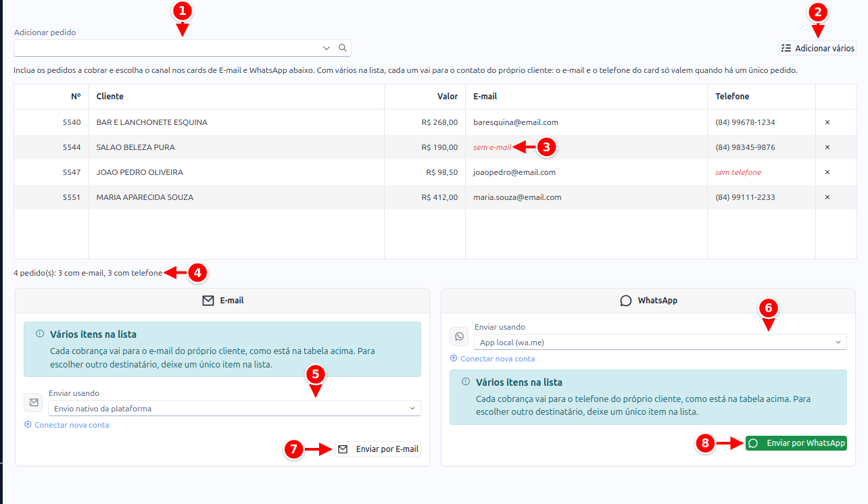Click the search magnifier in Adicionar pedido

pos(343,48)
